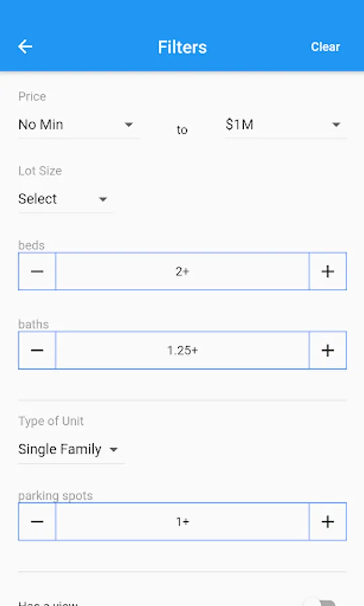This screenshot has width=364, height=606.
Task: Open the No Min price dropdown
Action: pyautogui.click(x=79, y=125)
